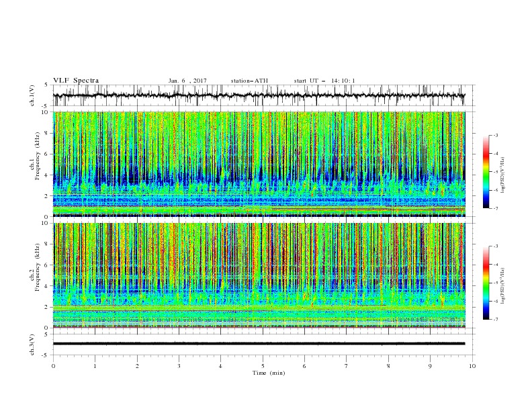Click the 'Time (min)' axis label
Viewport: 532px width, 411px height.
pos(269,373)
